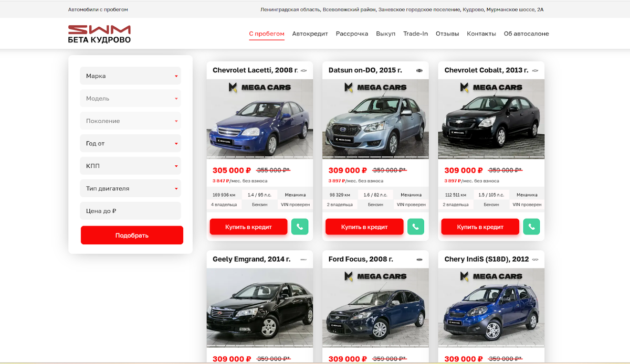630x364 pixels.
Task: Open the Datsun on-DO, 2015 г. title link
Action: click(x=365, y=70)
